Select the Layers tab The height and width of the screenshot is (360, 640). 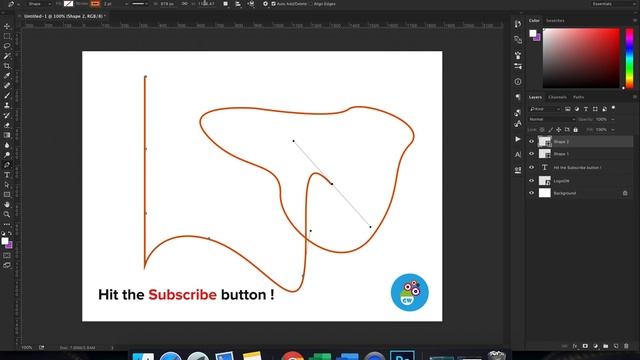pos(535,97)
